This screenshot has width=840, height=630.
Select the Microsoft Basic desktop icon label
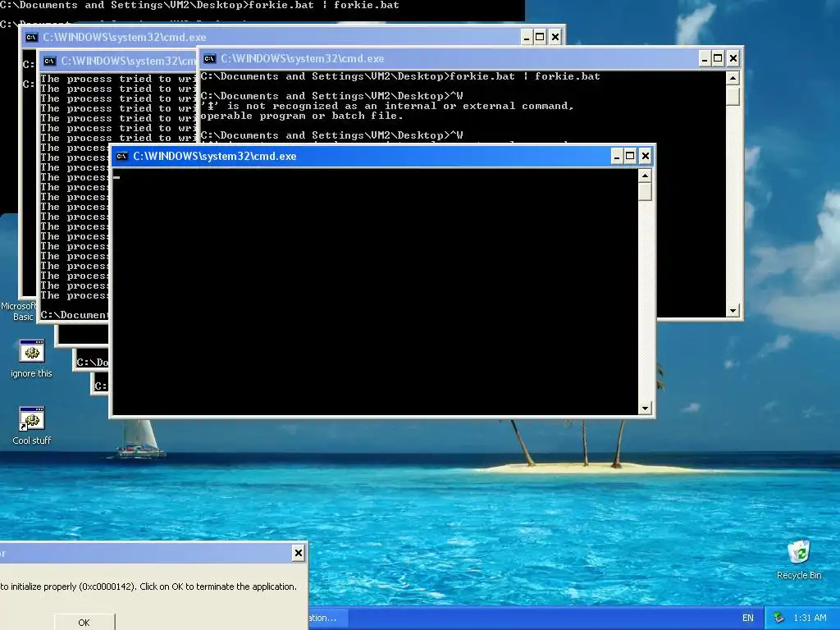coord(18,311)
